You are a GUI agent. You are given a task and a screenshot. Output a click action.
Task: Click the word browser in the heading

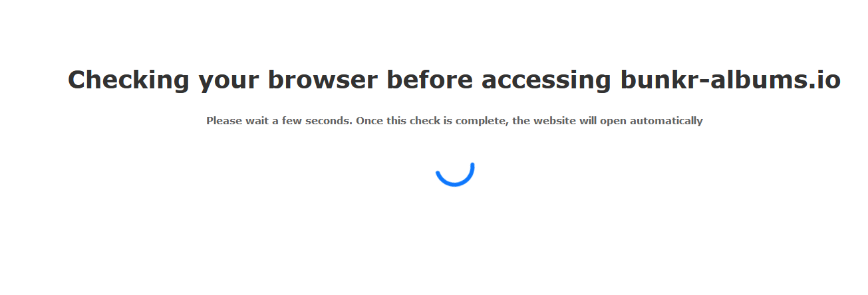(x=323, y=80)
